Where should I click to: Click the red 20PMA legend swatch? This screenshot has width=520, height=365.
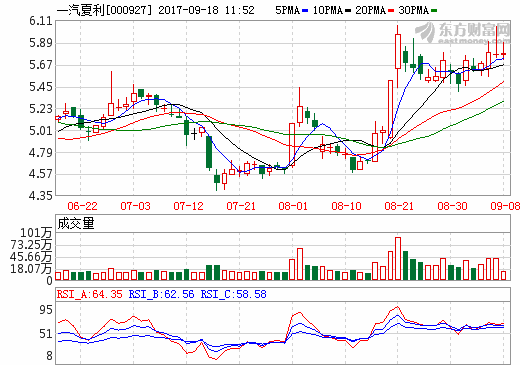pyautogui.click(x=391, y=11)
